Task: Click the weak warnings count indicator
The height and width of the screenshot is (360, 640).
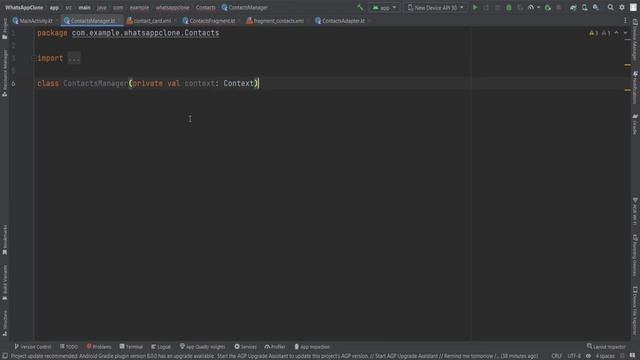Action: point(606,33)
